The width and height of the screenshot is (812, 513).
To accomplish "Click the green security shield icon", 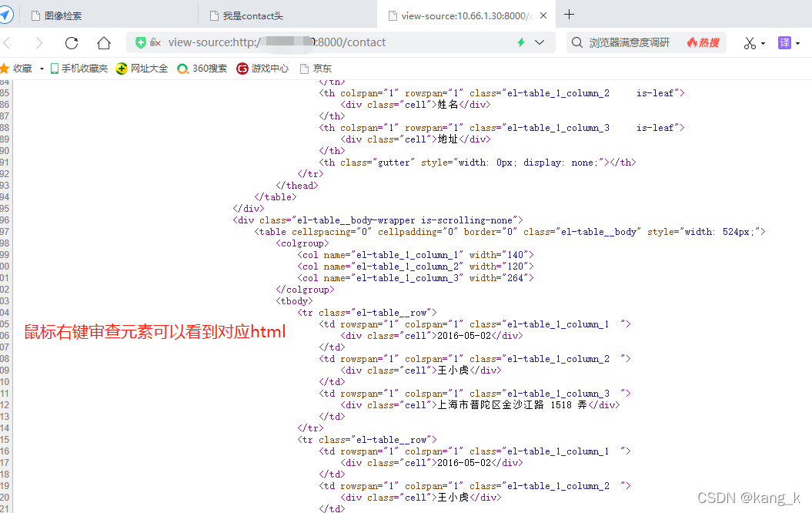I will (141, 42).
